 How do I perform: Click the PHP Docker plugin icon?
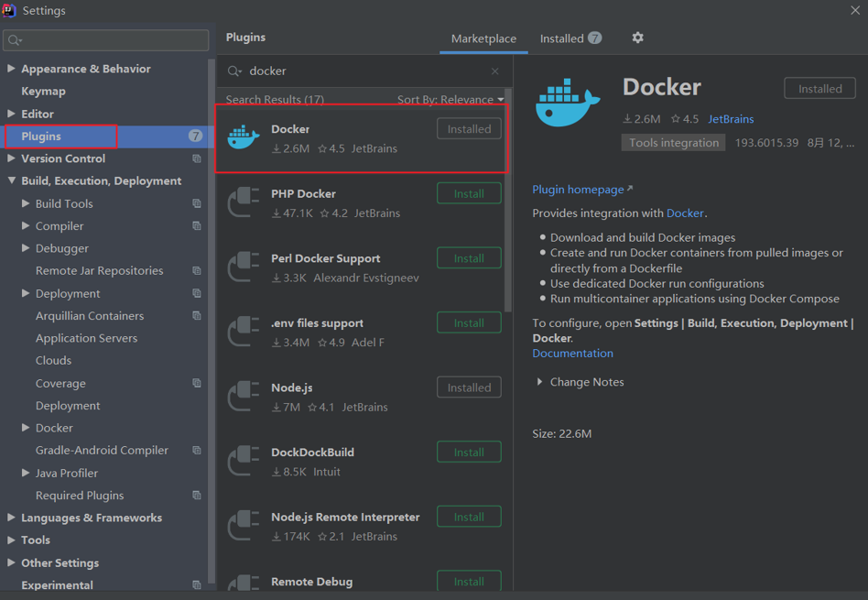(x=243, y=202)
